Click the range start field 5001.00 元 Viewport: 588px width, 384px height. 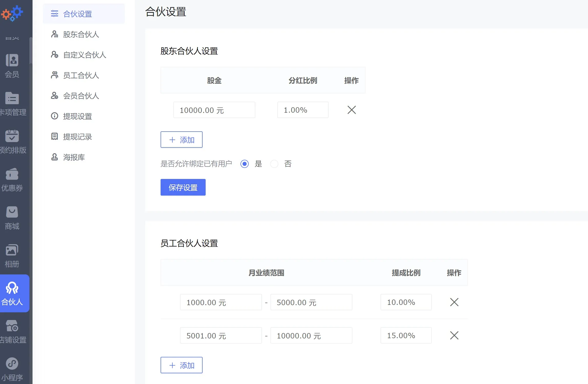pos(221,335)
